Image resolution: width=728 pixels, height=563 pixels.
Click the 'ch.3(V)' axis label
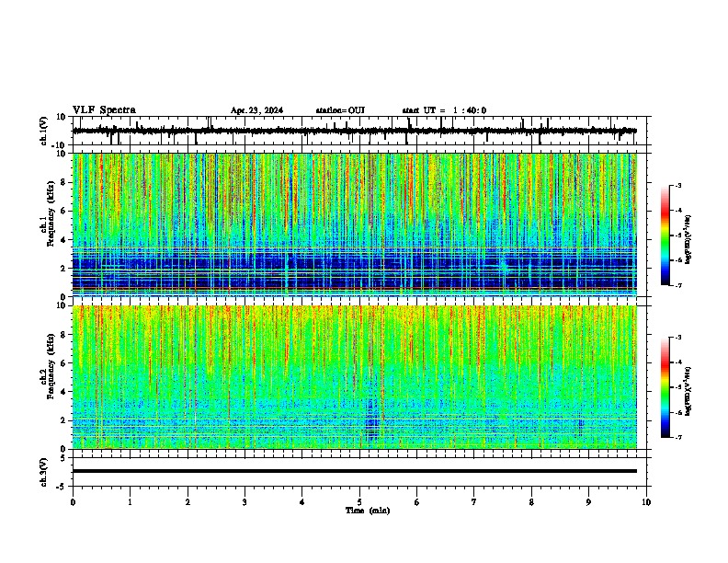(x=44, y=472)
